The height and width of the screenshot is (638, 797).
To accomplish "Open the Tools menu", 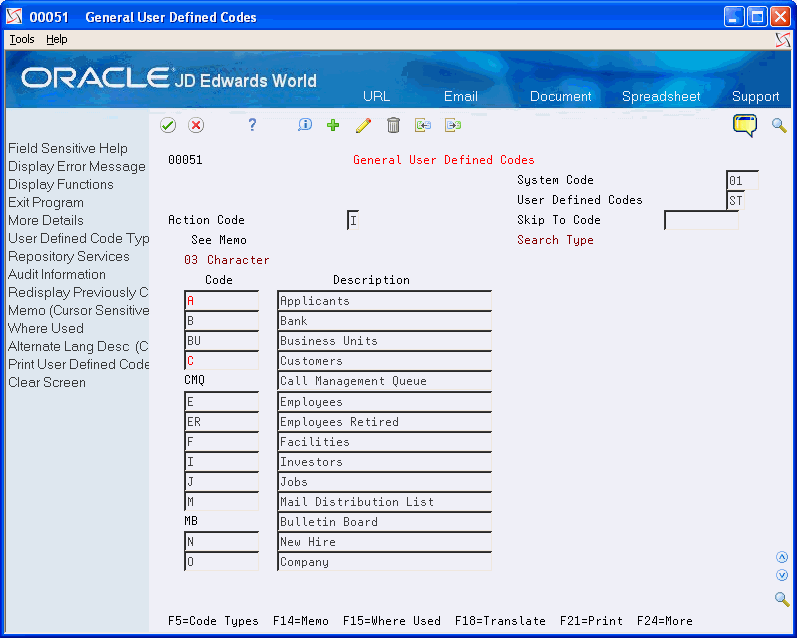I will (22, 39).
